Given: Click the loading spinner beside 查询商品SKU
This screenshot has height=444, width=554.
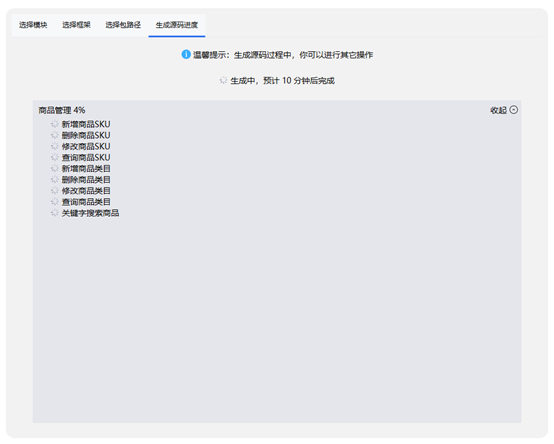Looking at the screenshot, I should [x=54, y=157].
